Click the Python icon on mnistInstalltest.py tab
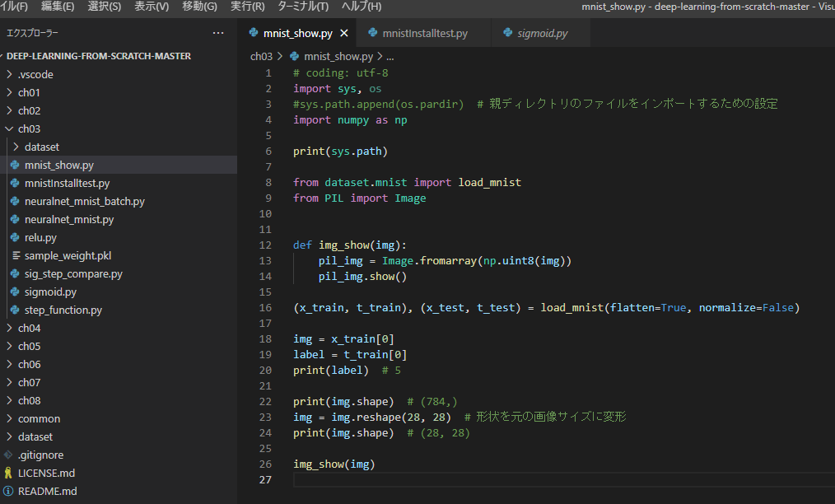Image resolution: width=835 pixels, height=504 pixels. coord(373,32)
